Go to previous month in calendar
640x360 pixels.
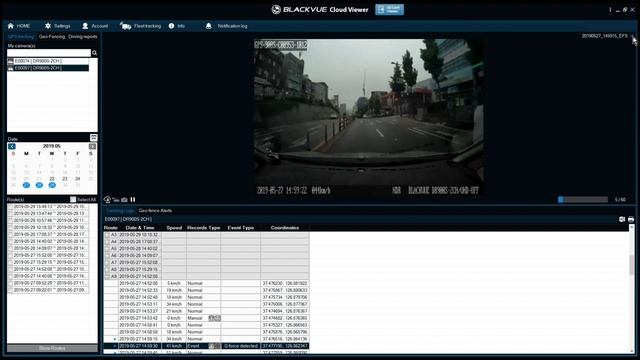[x=12, y=146]
